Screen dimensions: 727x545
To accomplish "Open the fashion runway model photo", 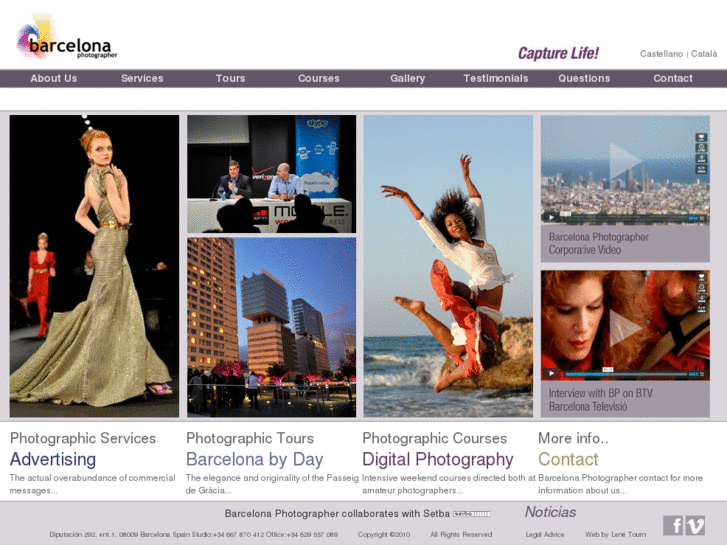I will coord(94,266).
